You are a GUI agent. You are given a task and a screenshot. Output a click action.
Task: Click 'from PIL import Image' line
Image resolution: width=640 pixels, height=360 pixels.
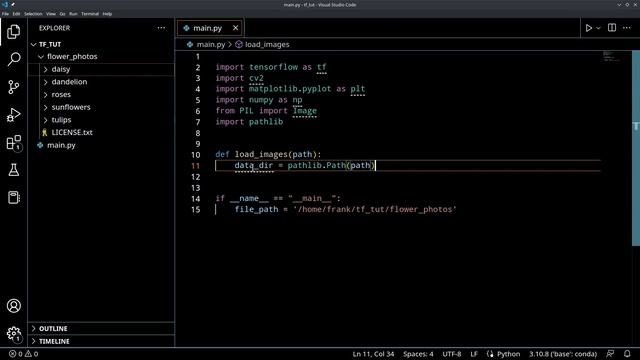266,111
